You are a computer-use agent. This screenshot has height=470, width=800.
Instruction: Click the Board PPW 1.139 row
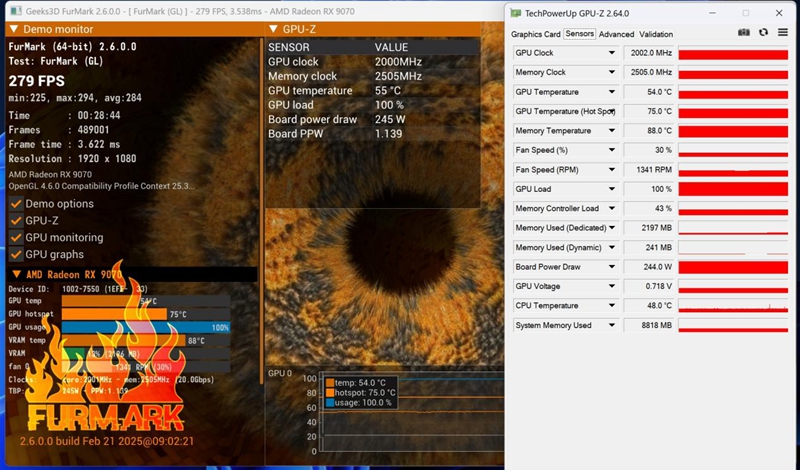373,134
